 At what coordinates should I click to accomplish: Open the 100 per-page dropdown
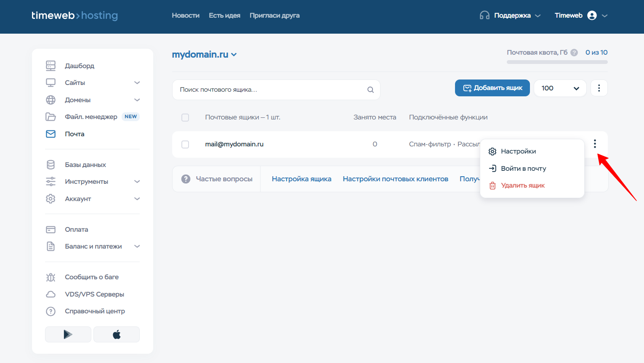point(560,88)
